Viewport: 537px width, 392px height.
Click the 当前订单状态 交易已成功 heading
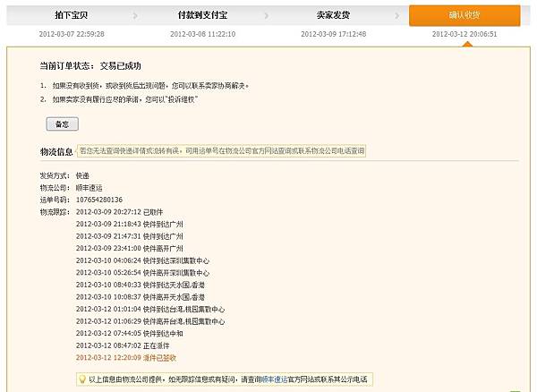pyautogui.click(x=90, y=65)
